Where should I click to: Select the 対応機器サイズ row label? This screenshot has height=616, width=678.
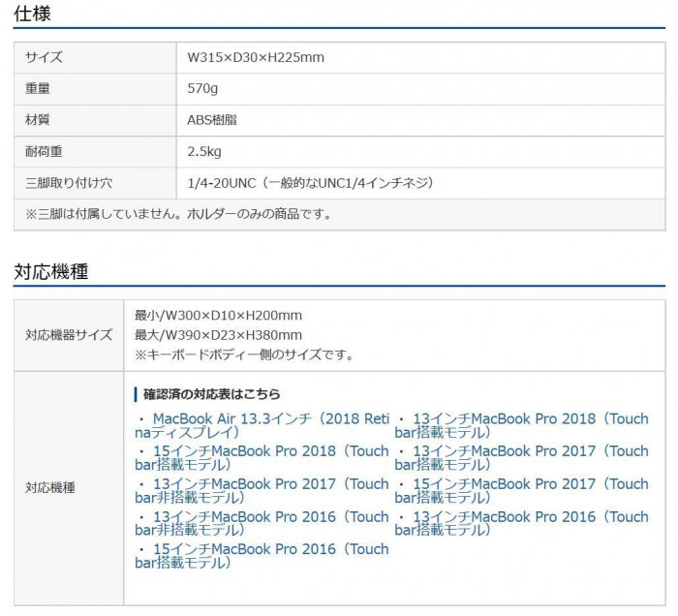point(69,335)
